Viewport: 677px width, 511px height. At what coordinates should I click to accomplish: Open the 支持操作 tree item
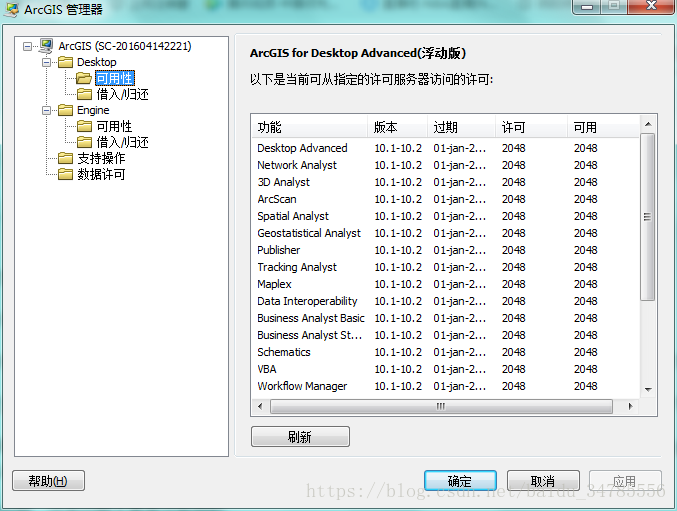coord(101,158)
